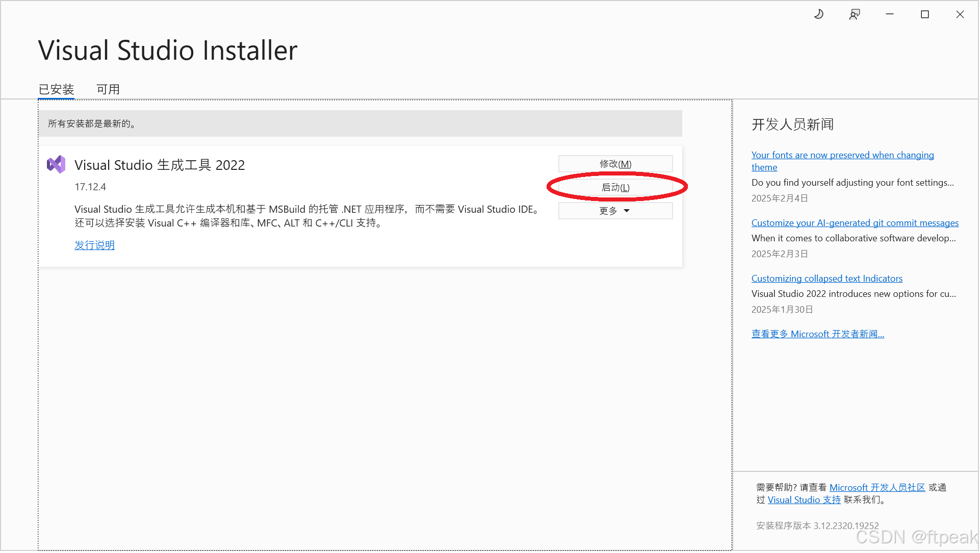The height and width of the screenshot is (553, 980).
Task: Close the Visual Studio Installer window
Action: point(960,14)
